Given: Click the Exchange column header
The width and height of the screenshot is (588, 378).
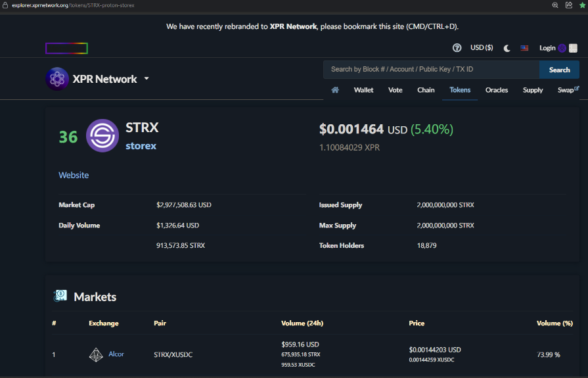Looking at the screenshot, I should pyautogui.click(x=104, y=323).
